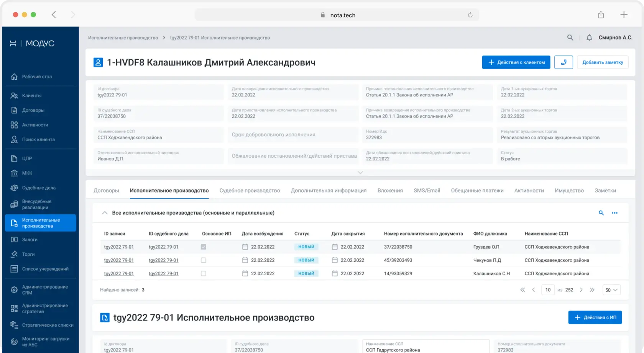The width and height of the screenshot is (644, 353).
Task: Switch to Судебное производство tab
Action: pyautogui.click(x=250, y=191)
